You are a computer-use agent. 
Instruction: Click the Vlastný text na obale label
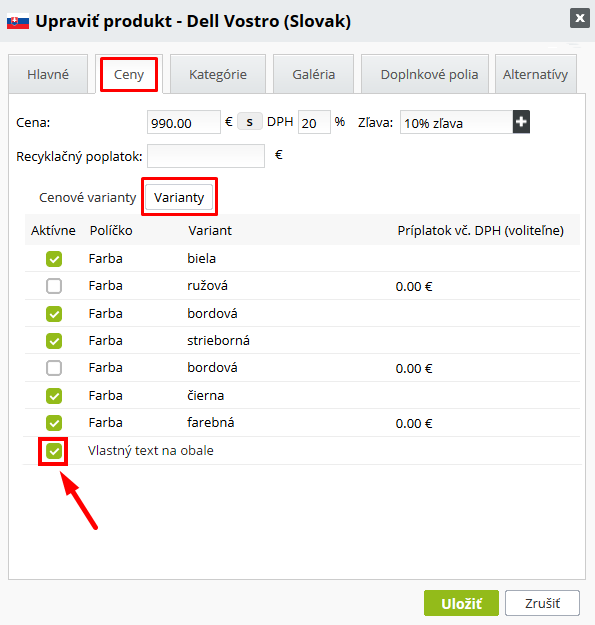pyautogui.click(x=151, y=450)
